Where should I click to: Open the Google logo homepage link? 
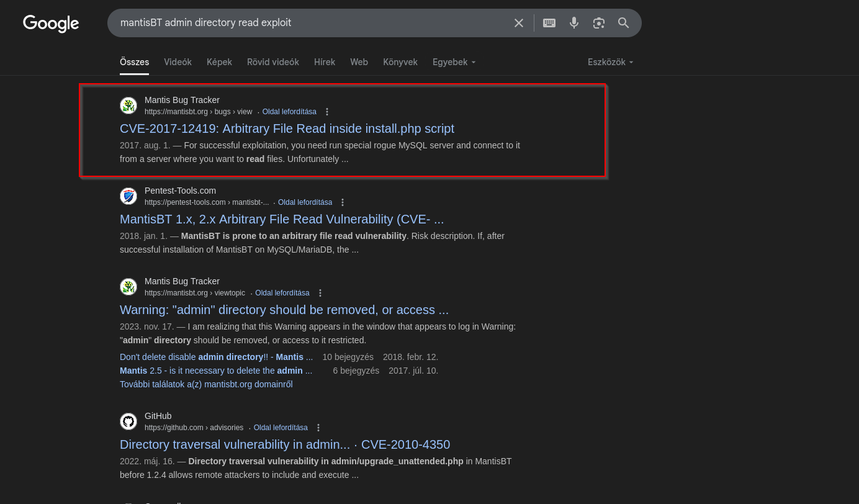[x=51, y=24]
